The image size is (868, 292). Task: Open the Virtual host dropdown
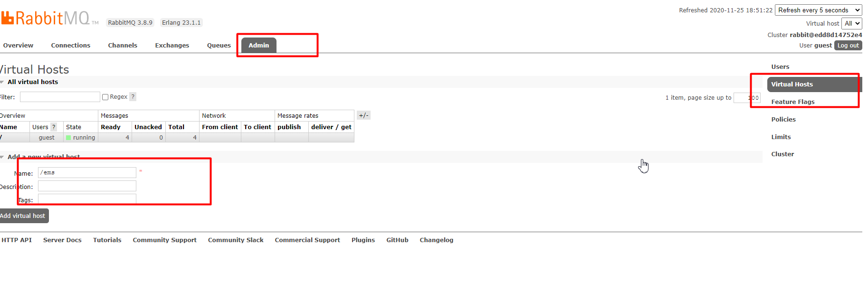851,23
